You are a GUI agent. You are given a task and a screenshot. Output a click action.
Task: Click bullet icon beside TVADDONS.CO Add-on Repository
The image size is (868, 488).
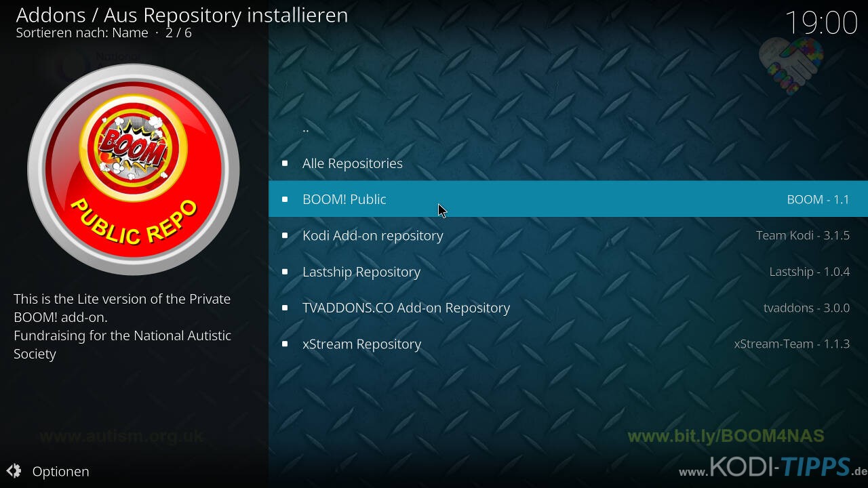(285, 308)
